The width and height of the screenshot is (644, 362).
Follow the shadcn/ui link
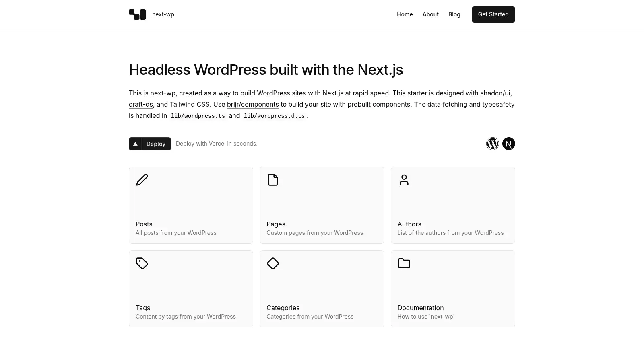tap(495, 93)
